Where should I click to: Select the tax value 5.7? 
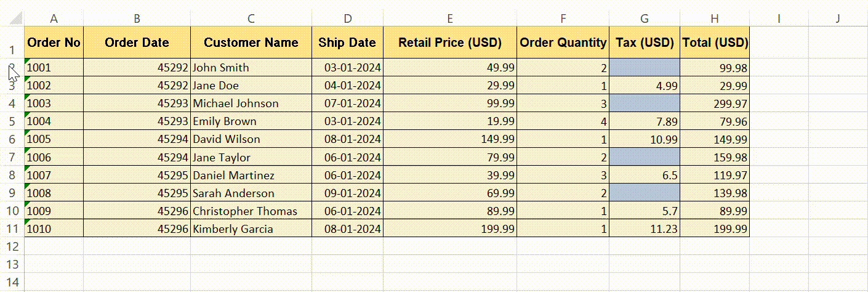pyautogui.click(x=645, y=211)
